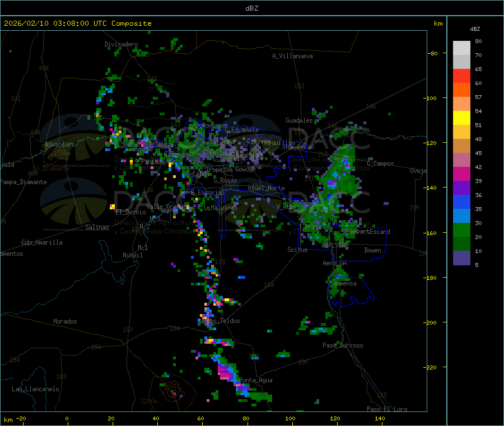
Task: Click the dBZ title at the top
Action: (x=251, y=8)
